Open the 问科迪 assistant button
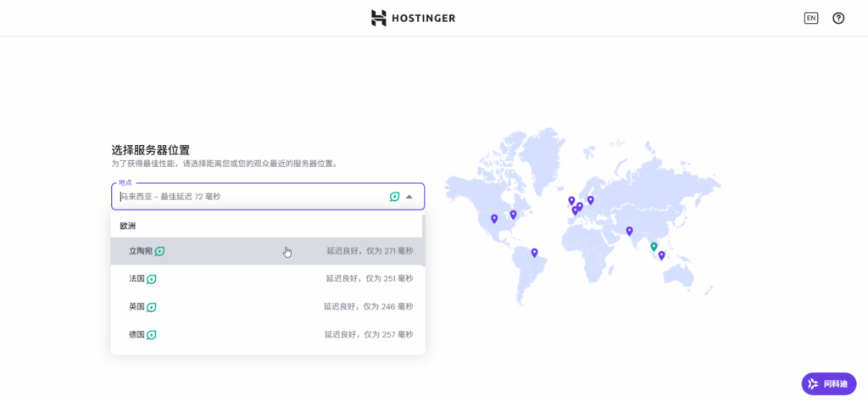This screenshot has height=402, width=868. click(x=828, y=383)
